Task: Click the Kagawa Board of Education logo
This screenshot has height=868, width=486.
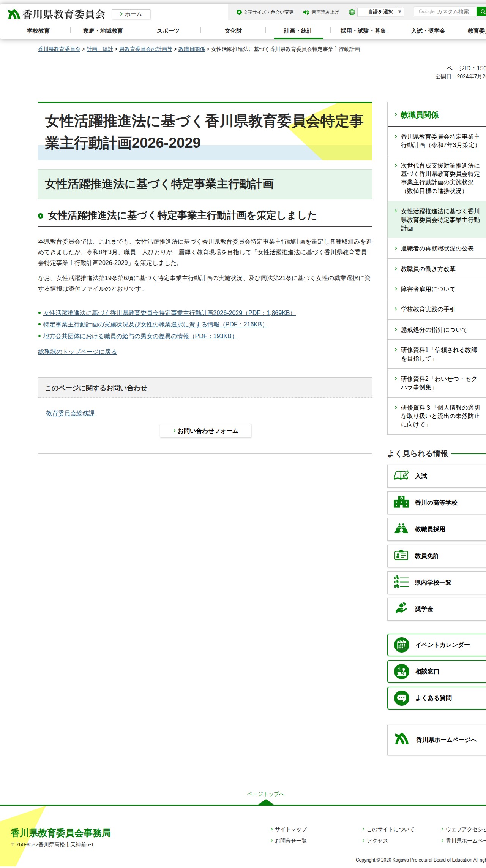Action: (x=57, y=14)
